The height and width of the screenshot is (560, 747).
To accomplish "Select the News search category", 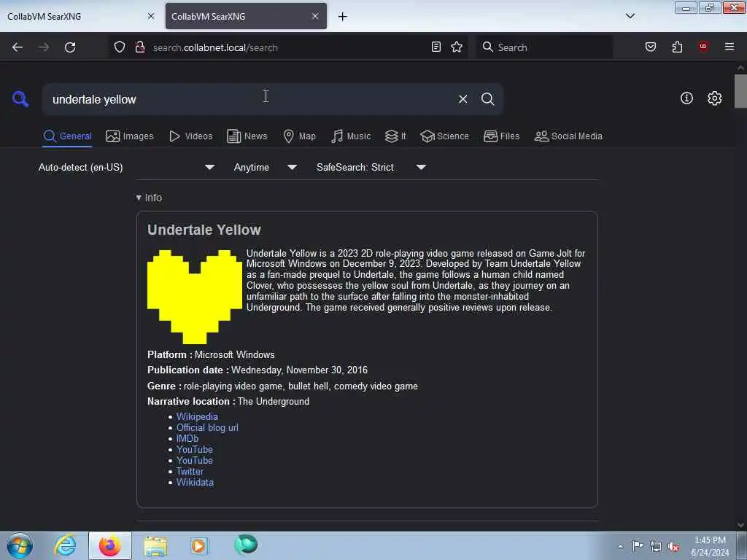I will click(247, 136).
